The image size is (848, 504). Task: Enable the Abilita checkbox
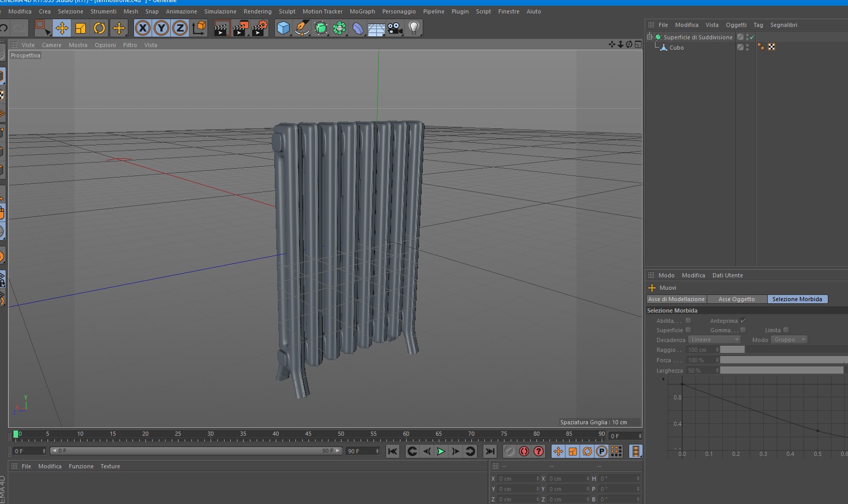coord(688,321)
